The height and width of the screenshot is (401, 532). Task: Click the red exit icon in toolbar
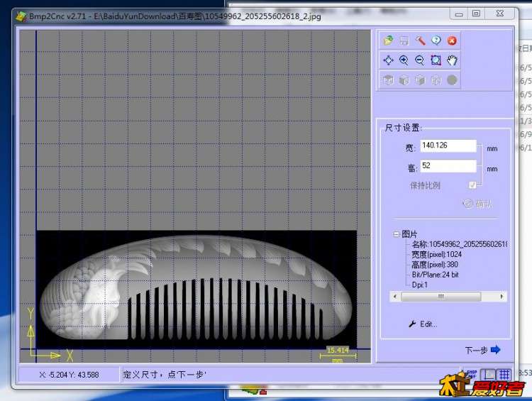coord(452,41)
